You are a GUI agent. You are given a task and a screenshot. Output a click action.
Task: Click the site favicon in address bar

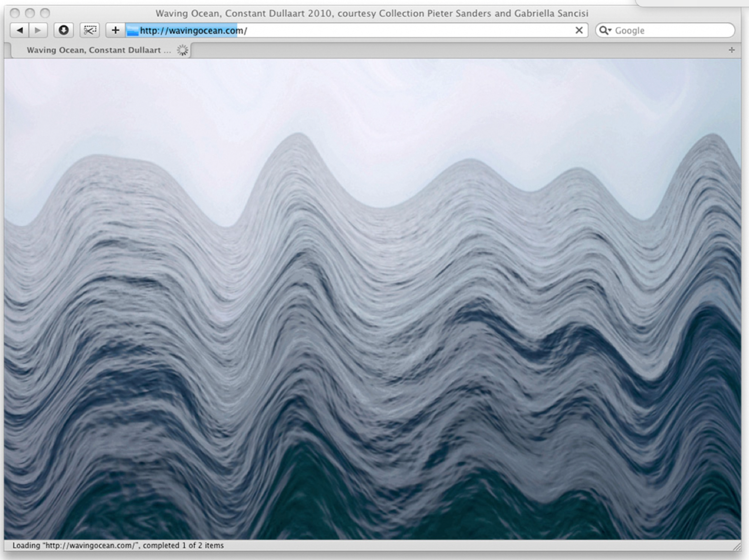[132, 31]
